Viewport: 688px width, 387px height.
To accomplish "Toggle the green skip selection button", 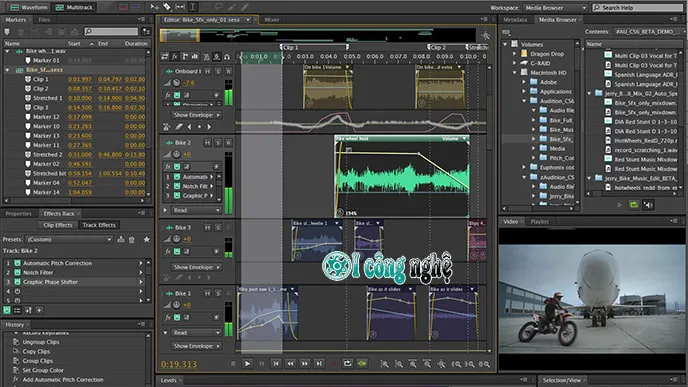I will pos(362,363).
